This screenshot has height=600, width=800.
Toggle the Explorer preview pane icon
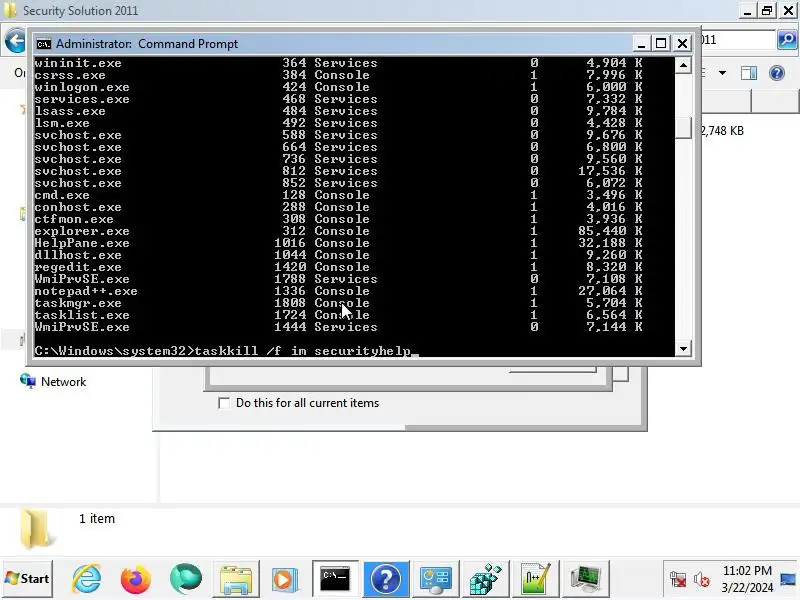pos(748,73)
